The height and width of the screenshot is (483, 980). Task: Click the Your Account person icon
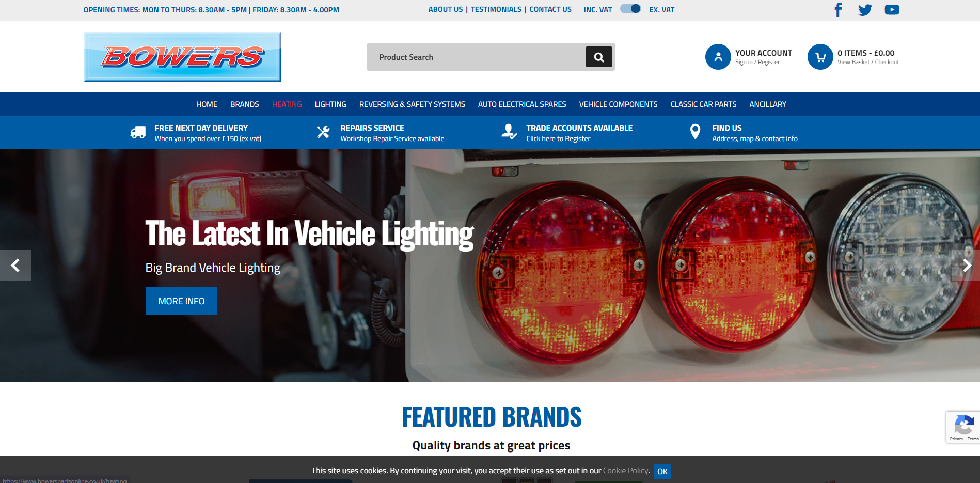pos(718,57)
